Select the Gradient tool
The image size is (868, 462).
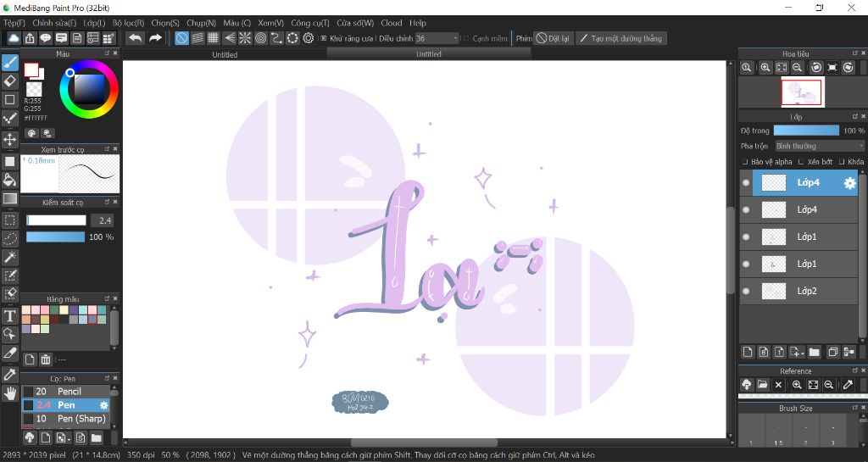10,198
